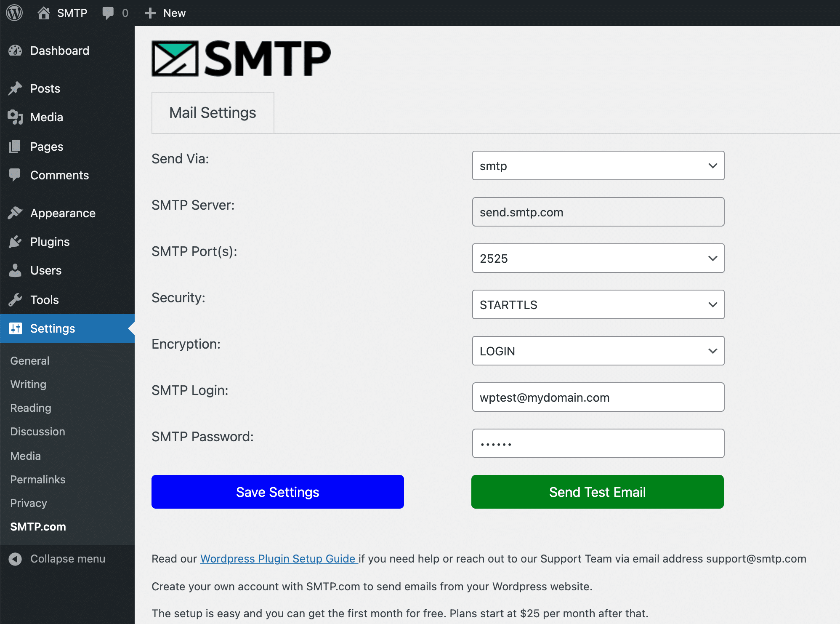Click the Collapse menu arrow icon

pyautogui.click(x=15, y=559)
